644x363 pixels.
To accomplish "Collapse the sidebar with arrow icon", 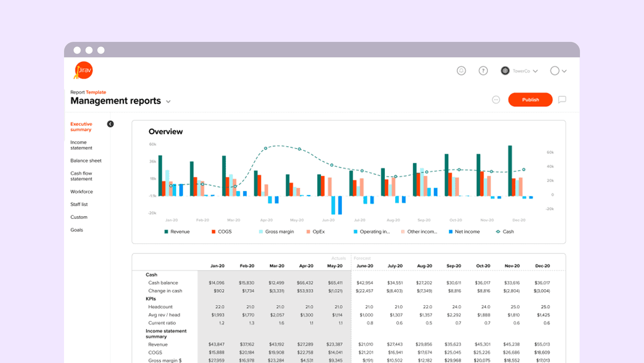I will coord(110,124).
